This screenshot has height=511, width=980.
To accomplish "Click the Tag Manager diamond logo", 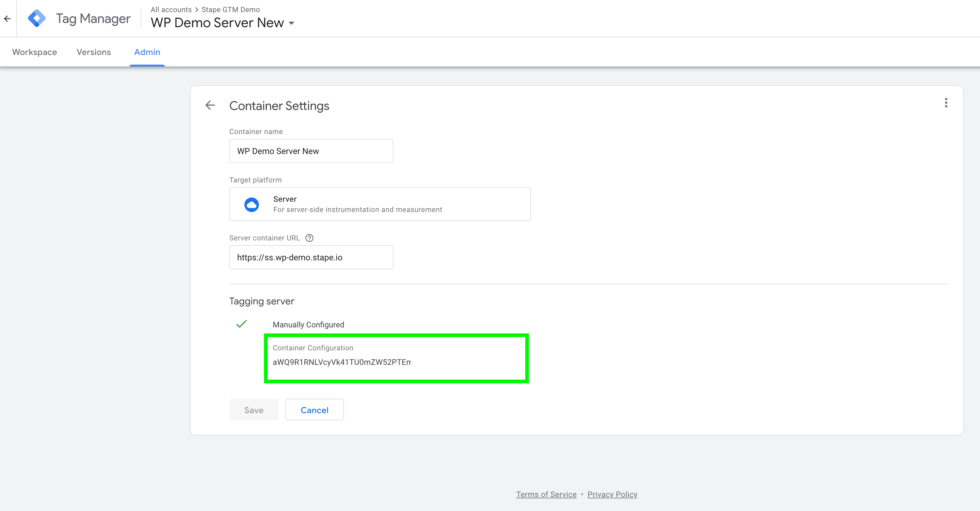I will [x=37, y=18].
